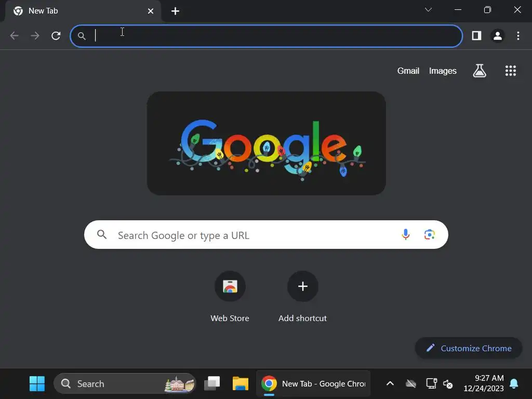Open Search Labs flask icon
This screenshot has width=532, height=399.
(x=480, y=71)
